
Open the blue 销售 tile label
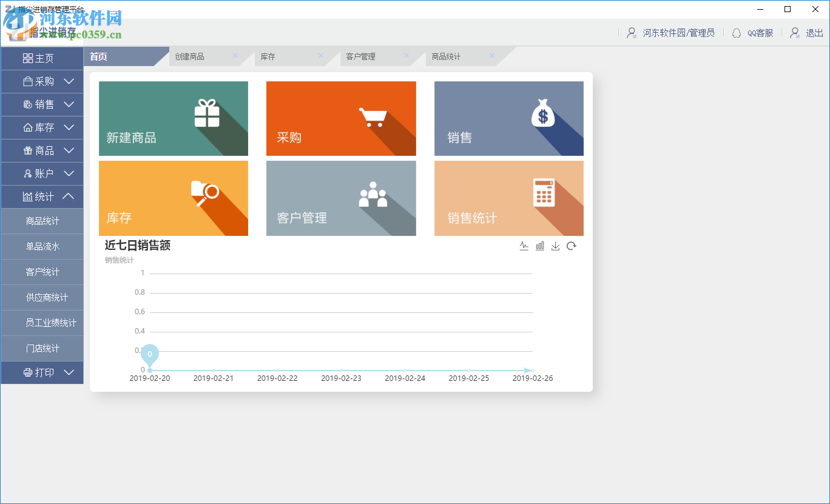459,138
